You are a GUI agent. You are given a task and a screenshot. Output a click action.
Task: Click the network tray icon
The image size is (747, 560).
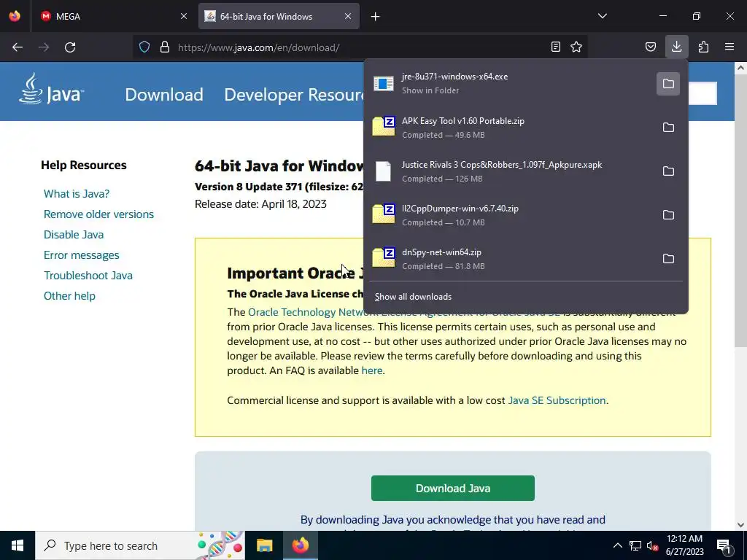tap(635, 545)
